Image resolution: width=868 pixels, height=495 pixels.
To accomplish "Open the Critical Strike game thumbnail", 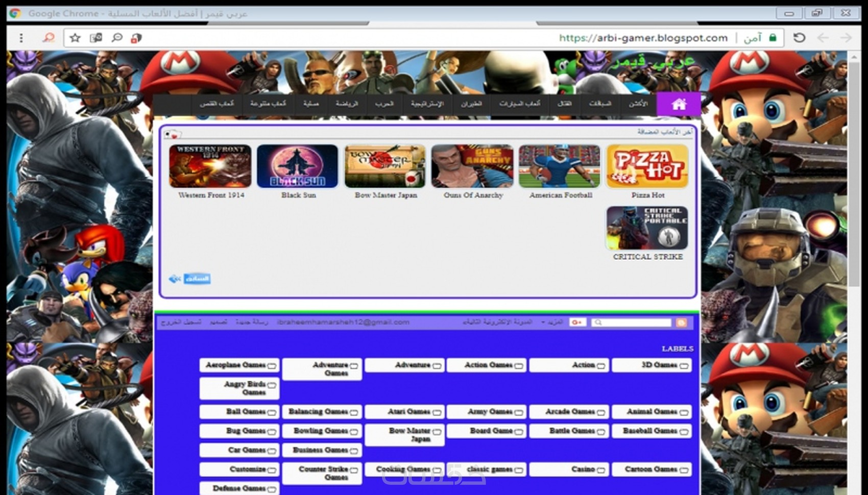I will [647, 228].
